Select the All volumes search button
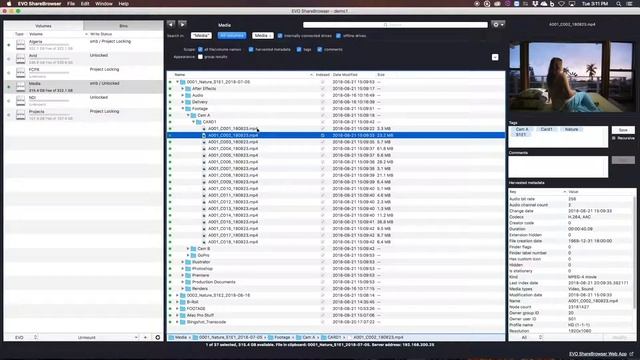The width and height of the screenshot is (640, 360). point(232,36)
